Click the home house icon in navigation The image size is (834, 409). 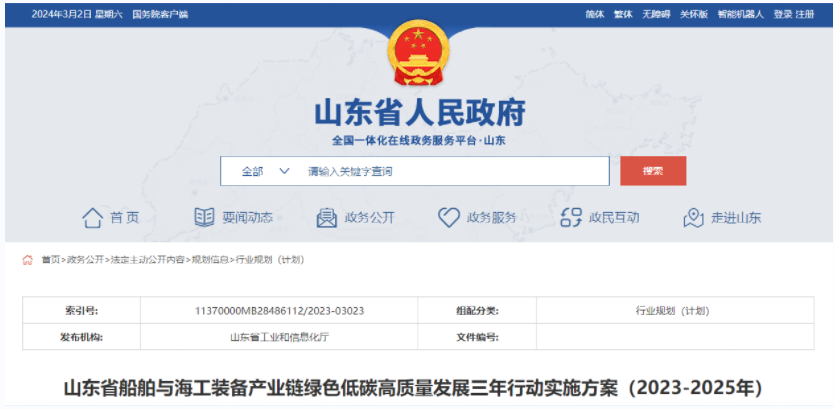point(92,218)
